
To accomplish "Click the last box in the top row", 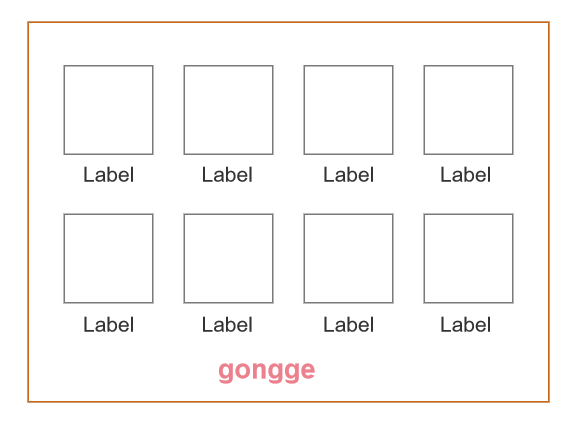I will [469, 110].
